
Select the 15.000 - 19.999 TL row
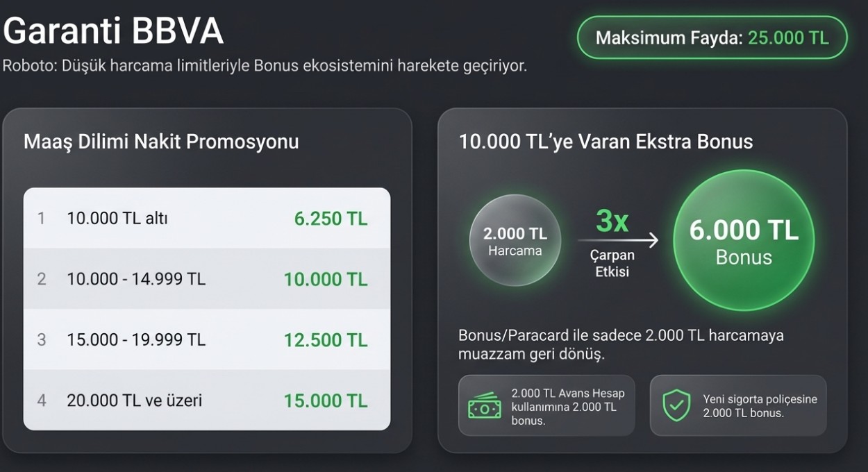coord(207,340)
